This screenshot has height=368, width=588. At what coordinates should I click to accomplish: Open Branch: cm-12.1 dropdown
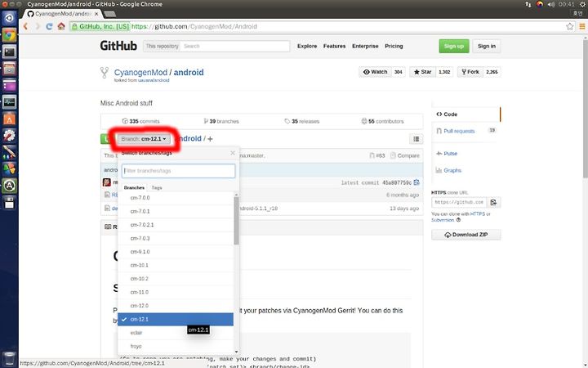[x=144, y=139]
